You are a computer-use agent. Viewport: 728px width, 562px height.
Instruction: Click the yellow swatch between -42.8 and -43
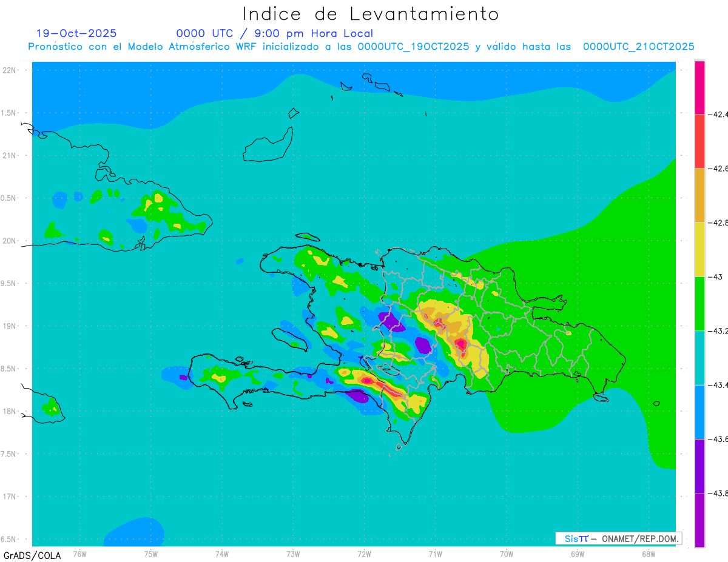[699, 249]
